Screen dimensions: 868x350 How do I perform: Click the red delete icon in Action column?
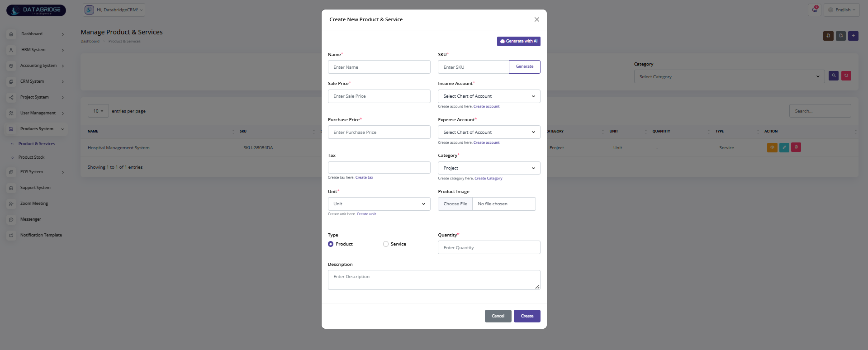point(796,147)
